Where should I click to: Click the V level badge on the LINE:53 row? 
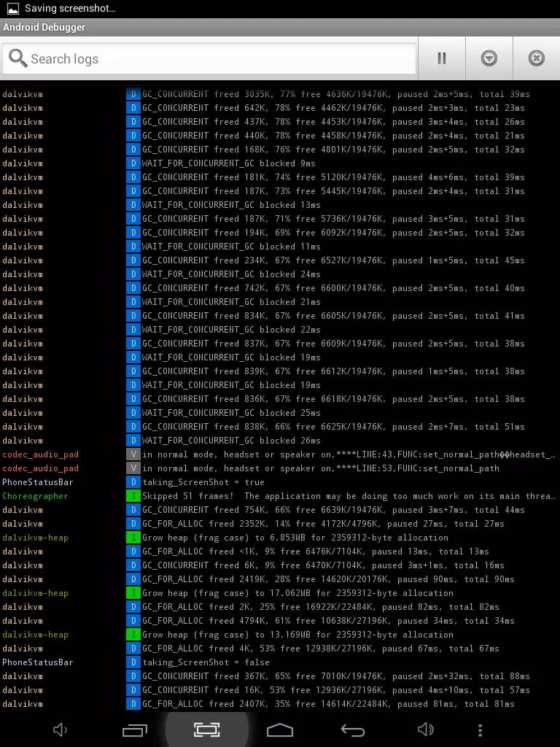point(133,468)
